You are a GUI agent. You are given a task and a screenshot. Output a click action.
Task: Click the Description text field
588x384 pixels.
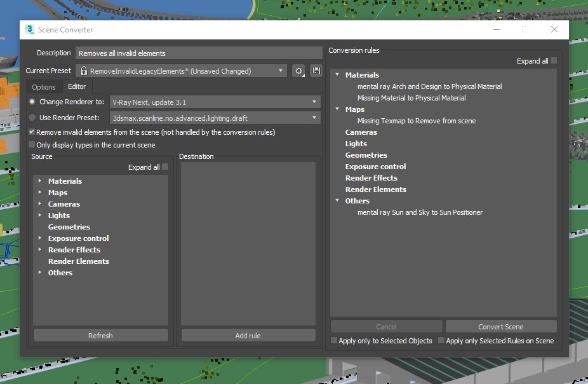[x=199, y=53]
